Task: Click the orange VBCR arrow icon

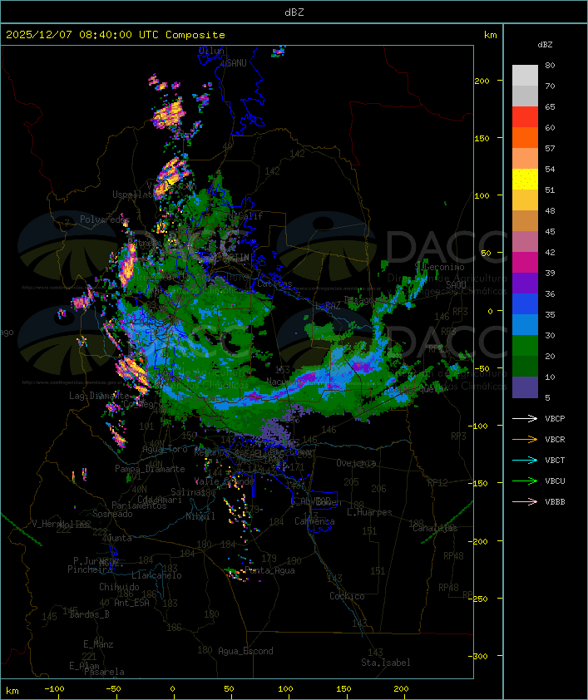Action: (x=525, y=439)
